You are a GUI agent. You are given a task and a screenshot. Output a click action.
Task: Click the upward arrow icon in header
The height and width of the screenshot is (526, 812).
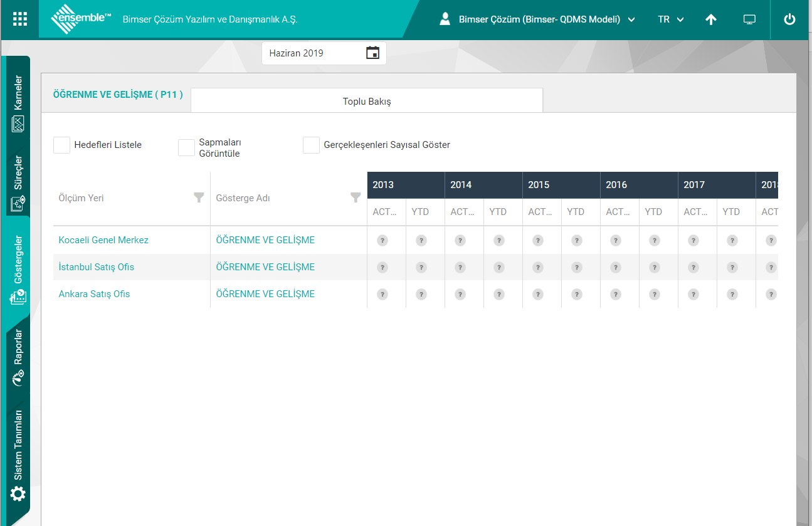(x=710, y=19)
